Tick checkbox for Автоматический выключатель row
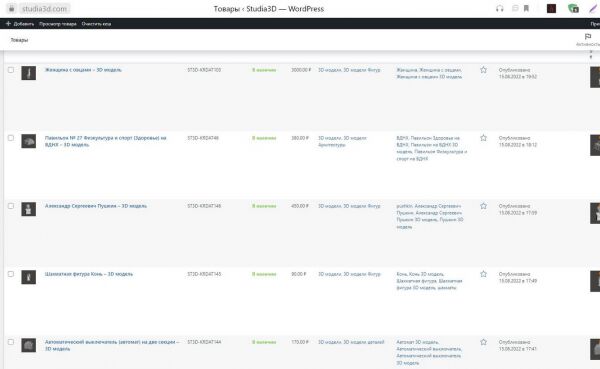 (x=11, y=342)
